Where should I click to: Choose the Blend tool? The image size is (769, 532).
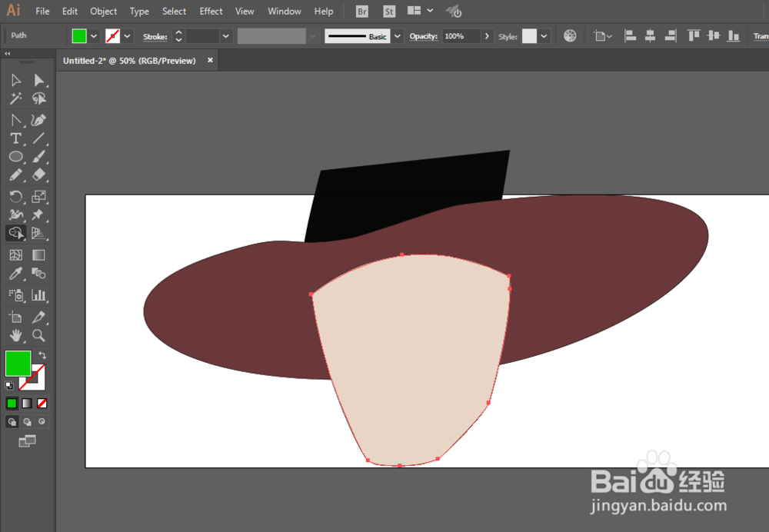point(38,273)
